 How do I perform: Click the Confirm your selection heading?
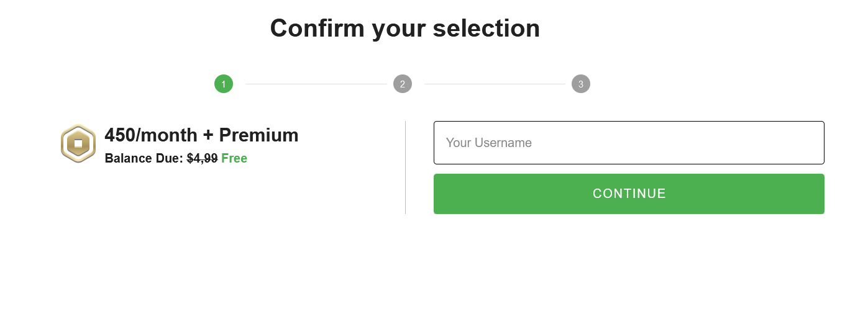(405, 29)
